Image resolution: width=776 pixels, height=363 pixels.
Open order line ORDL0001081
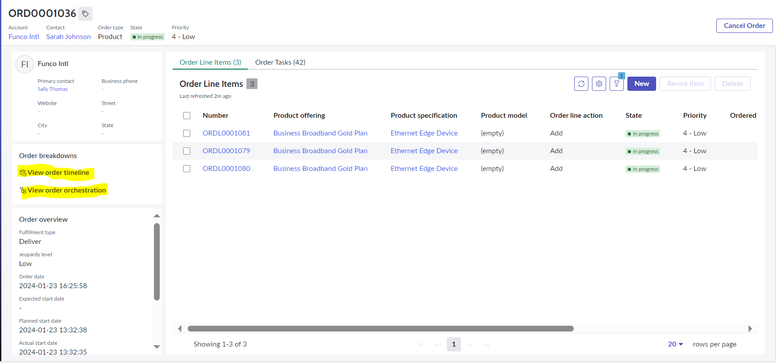226,133
